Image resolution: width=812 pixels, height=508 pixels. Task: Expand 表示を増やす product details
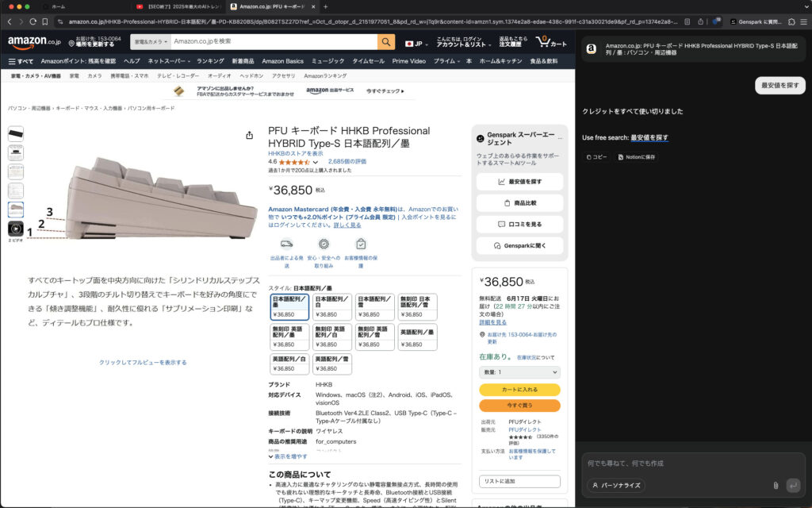coord(288,456)
